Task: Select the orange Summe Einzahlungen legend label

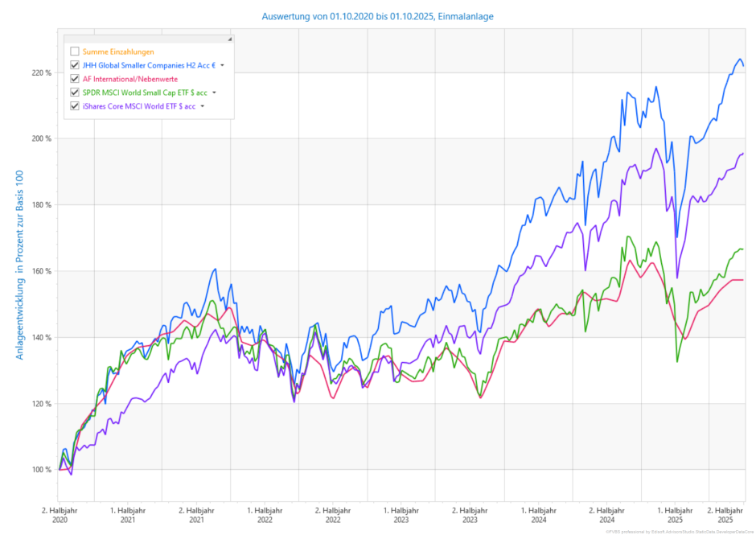Action: tap(118, 51)
